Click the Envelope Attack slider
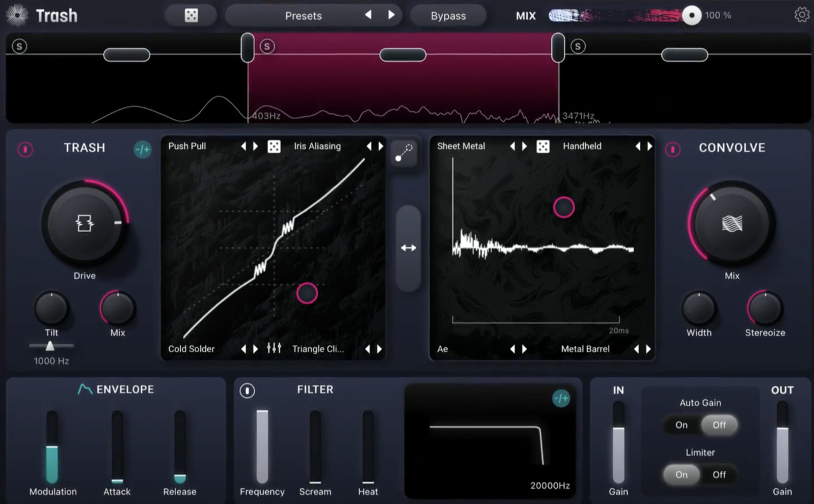 pyautogui.click(x=117, y=447)
